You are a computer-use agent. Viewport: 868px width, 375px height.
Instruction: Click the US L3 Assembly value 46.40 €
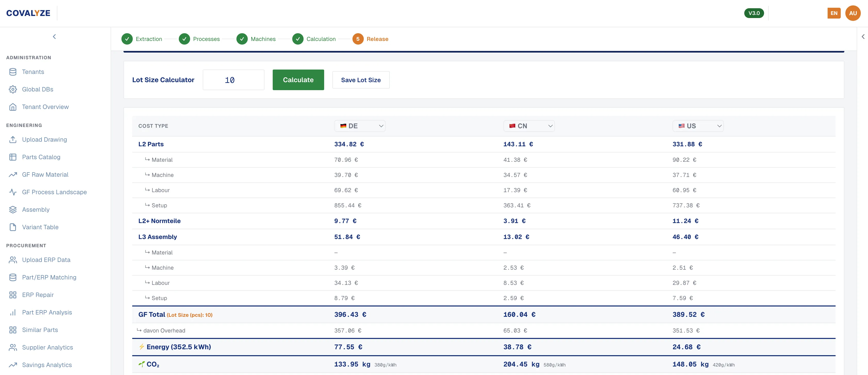(685, 237)
